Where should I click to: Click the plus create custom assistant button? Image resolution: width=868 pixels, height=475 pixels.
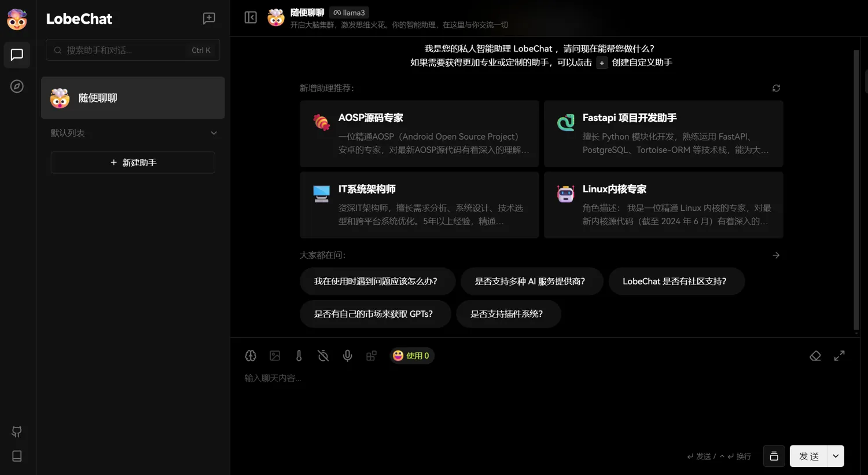tap(602, 63)
